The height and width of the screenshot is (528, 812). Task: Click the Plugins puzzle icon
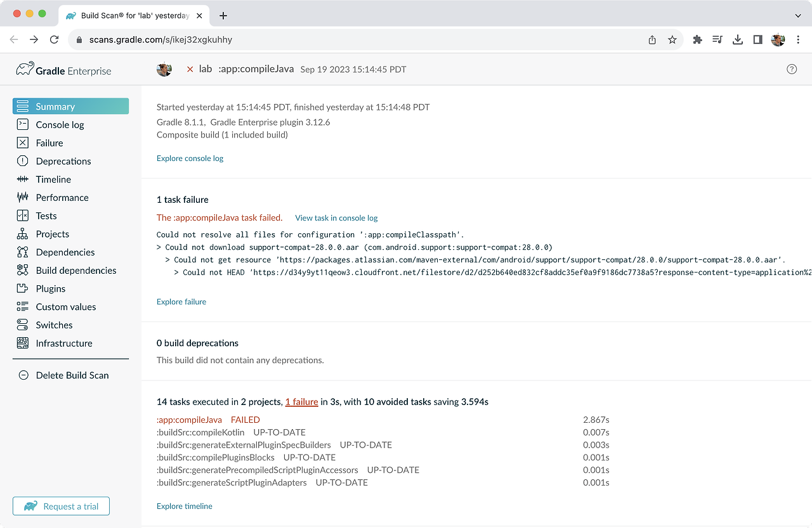click(x=23, y=288)
